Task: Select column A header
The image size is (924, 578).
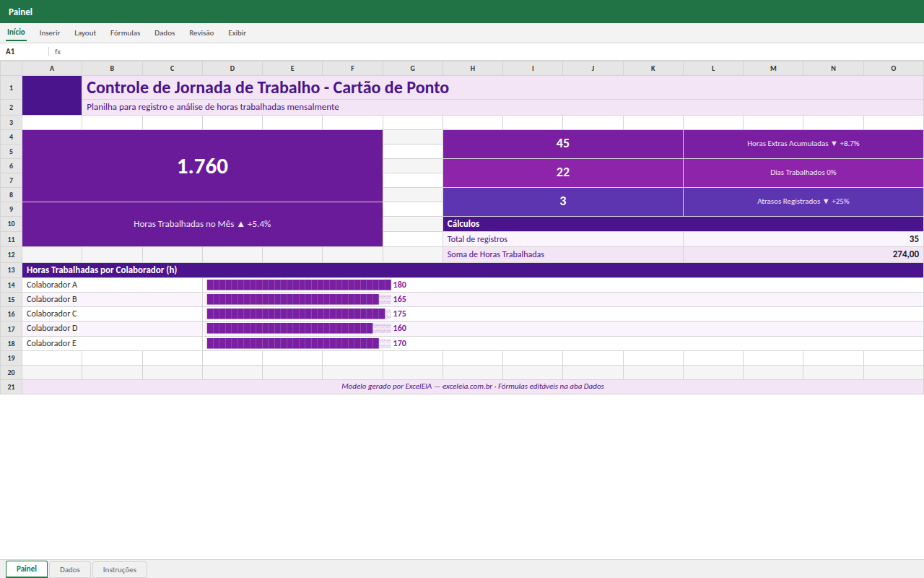Action: point(52,69)
